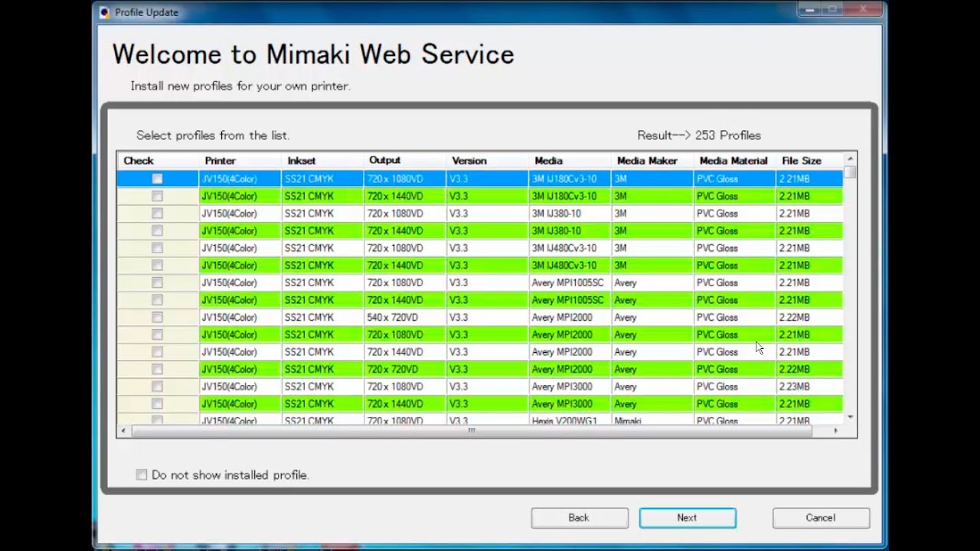Click the horizontal scrollbar thumb of the table
The height and width of the screenshot is (551, 980).
click(x=472, y=431)
